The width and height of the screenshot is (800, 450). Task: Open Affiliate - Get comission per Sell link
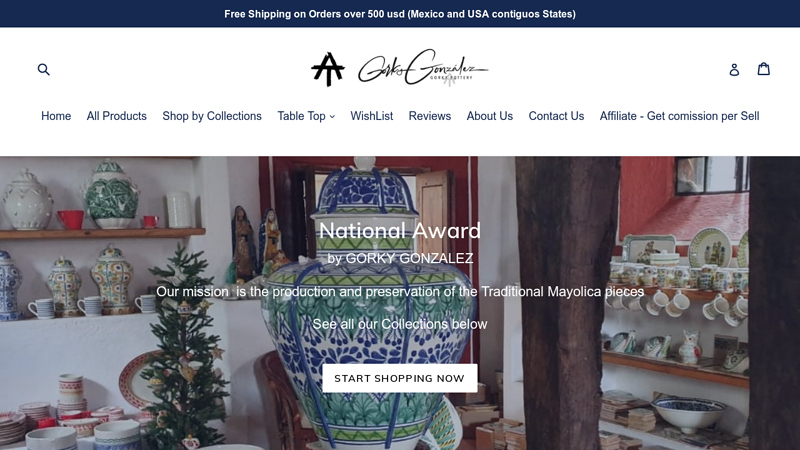pyautogui.click(x=680, y=116)
